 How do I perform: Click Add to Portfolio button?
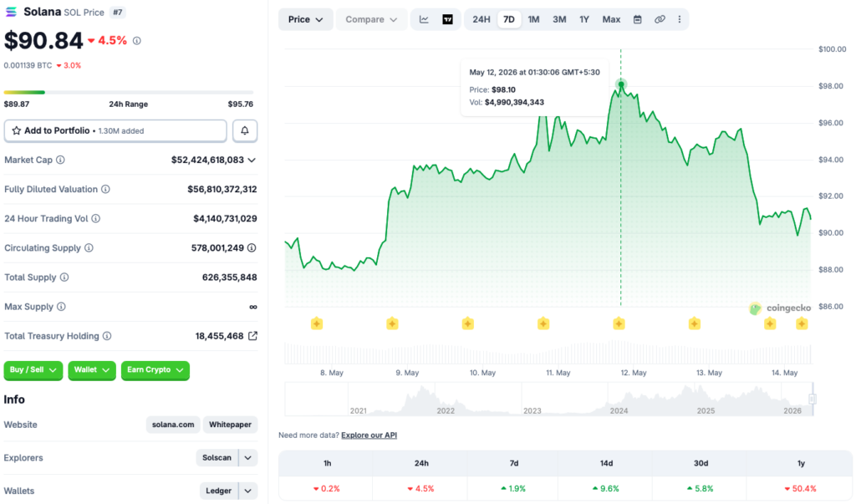click(x=115, y=130)
